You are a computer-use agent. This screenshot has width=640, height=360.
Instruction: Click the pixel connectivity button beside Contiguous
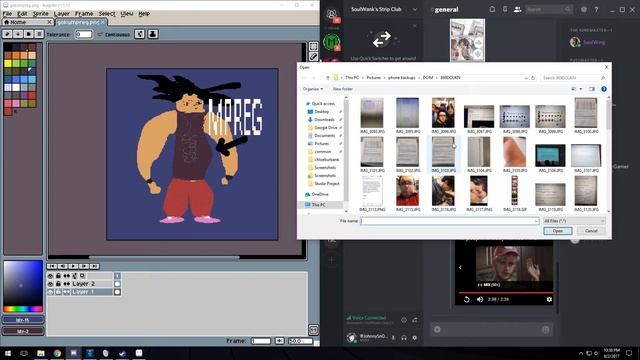(x=140, y=34)
